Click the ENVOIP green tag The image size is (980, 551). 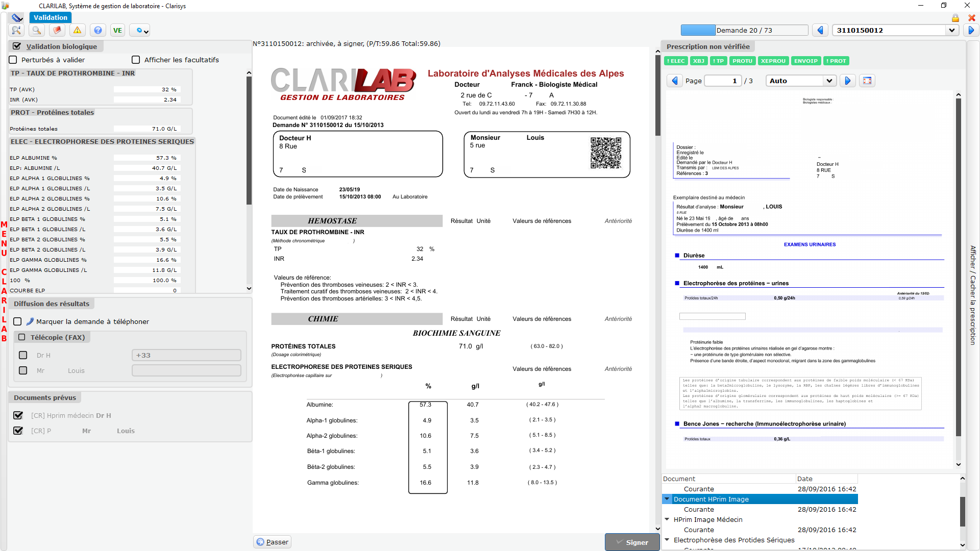pyautogui.click(x=806, y=61)
